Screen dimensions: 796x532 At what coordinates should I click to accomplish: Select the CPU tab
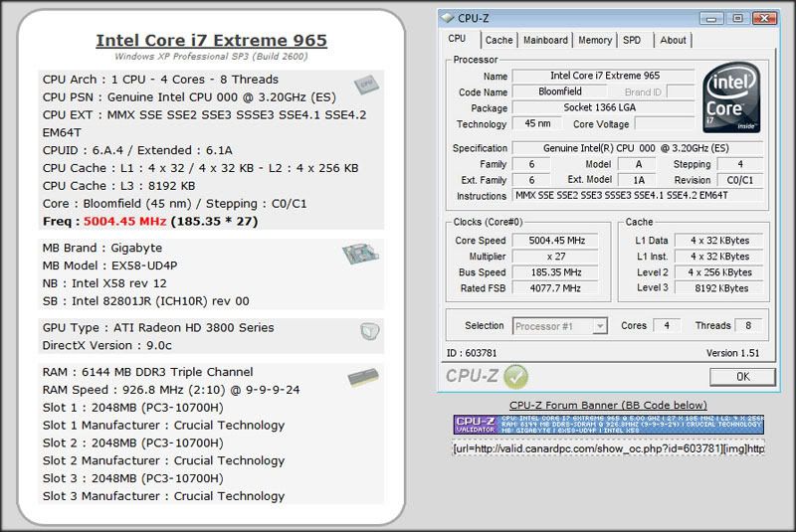pos(457,39)
